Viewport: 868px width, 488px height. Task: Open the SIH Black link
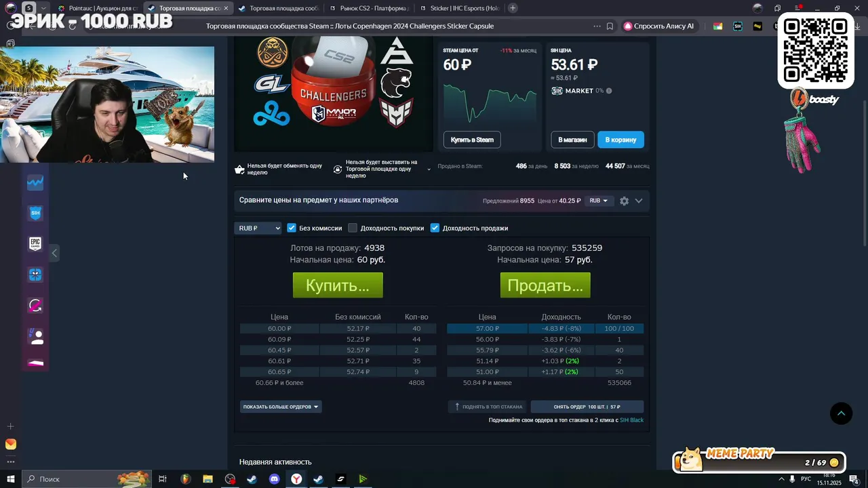pos(631,420)
